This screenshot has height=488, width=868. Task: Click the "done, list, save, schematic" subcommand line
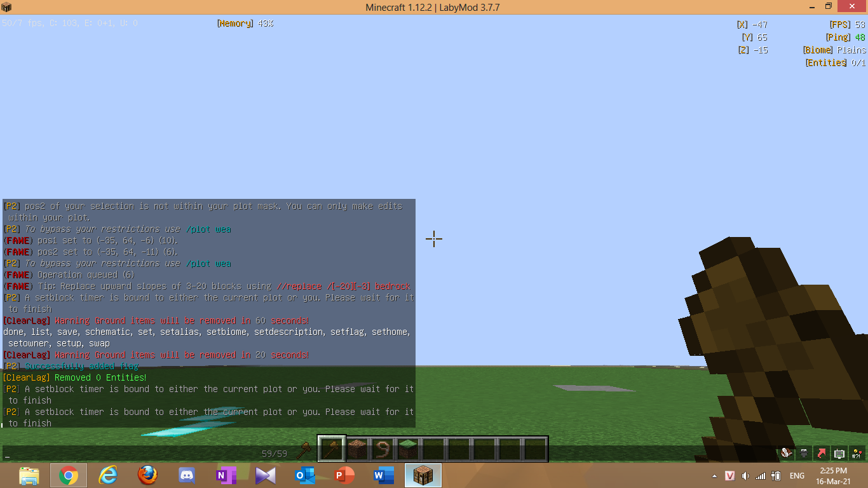coord(207,332)
